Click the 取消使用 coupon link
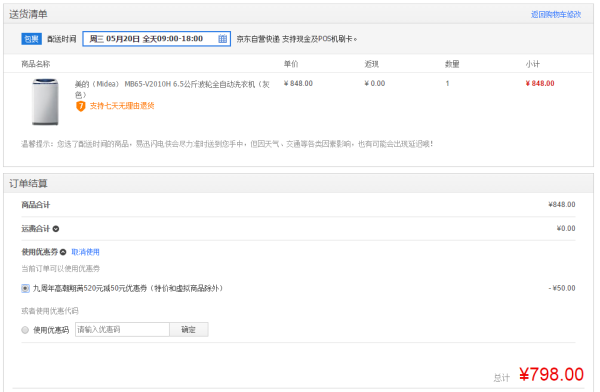Image resolution: width=600 pixels, height=392 pixels. (x=85, y=252)
